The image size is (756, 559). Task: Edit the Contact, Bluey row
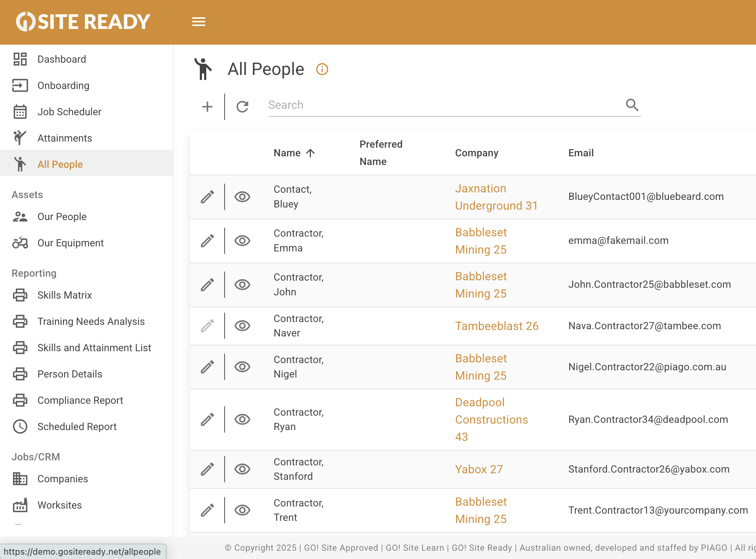tap(207, 197)
